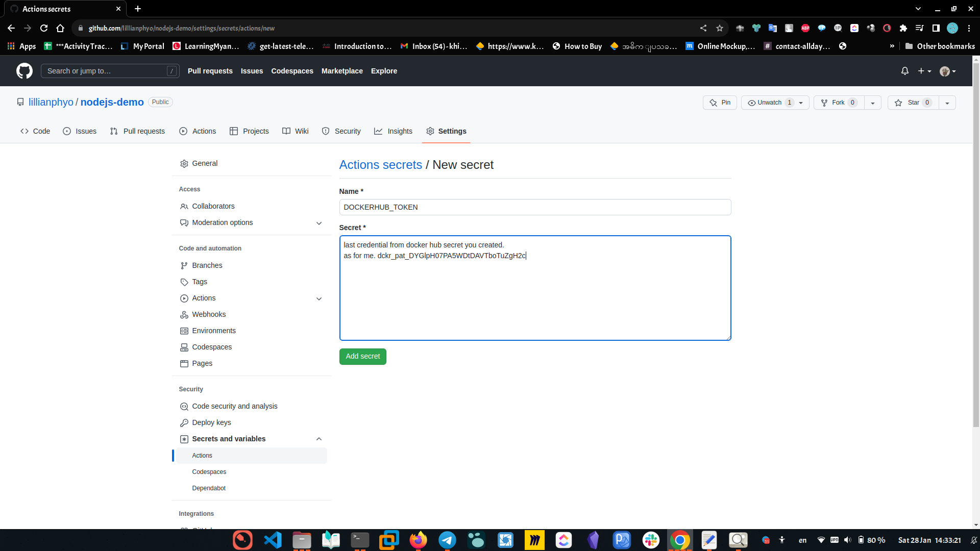Open Marketplace in top nav
980x551 pixels.
pos(342,71)
